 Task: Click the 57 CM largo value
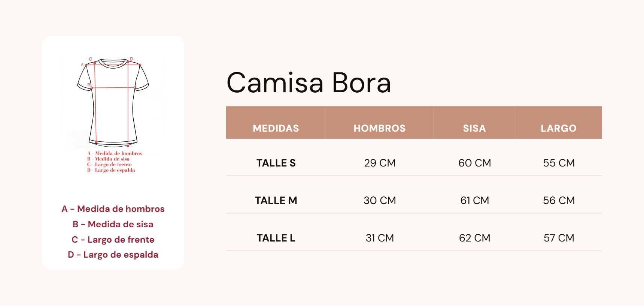point(559,238)
